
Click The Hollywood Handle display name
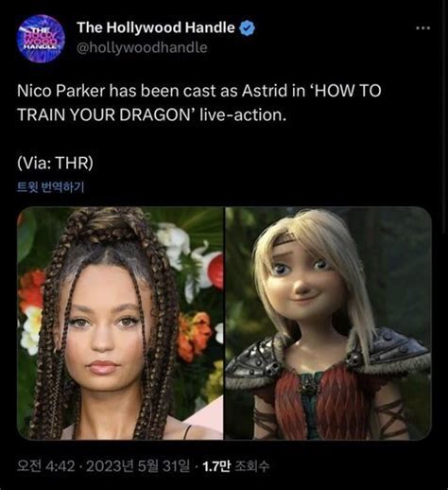pyautogui.click(x=156, y=27)
